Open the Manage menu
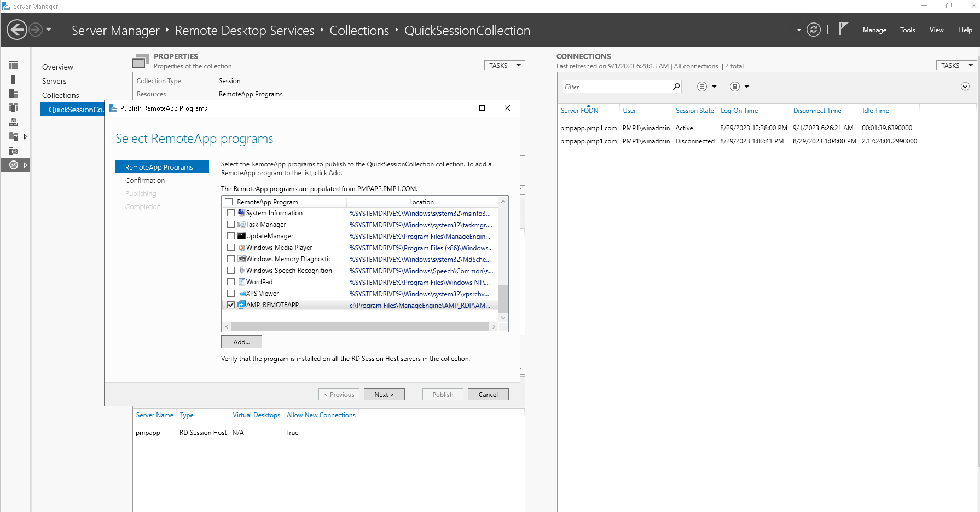980x512 pixels. coord(874,30)
